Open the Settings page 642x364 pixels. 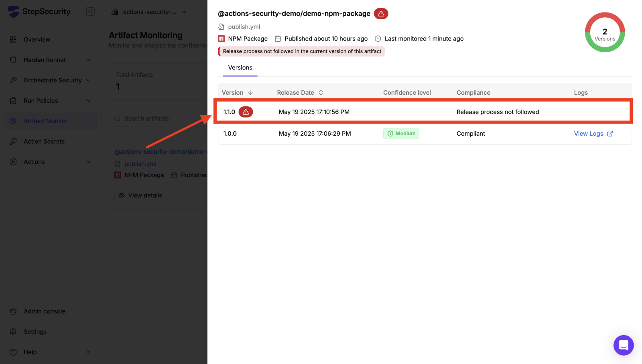pyautogui.click(x=35, y=332)
